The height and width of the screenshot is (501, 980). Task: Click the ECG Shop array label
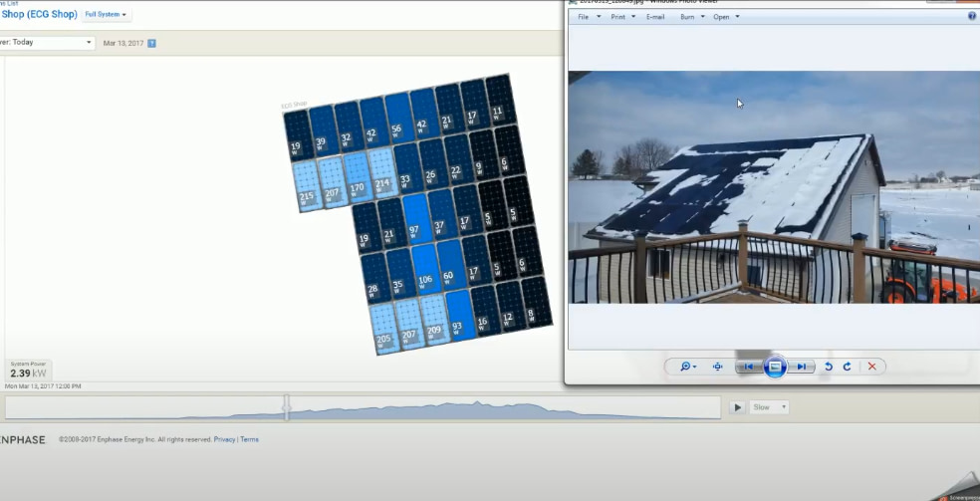pos(294,105)
